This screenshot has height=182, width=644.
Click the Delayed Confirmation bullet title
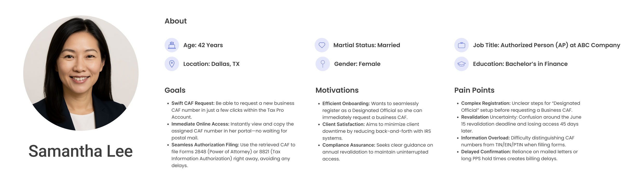pyautogui.click(x=486, y=152)
